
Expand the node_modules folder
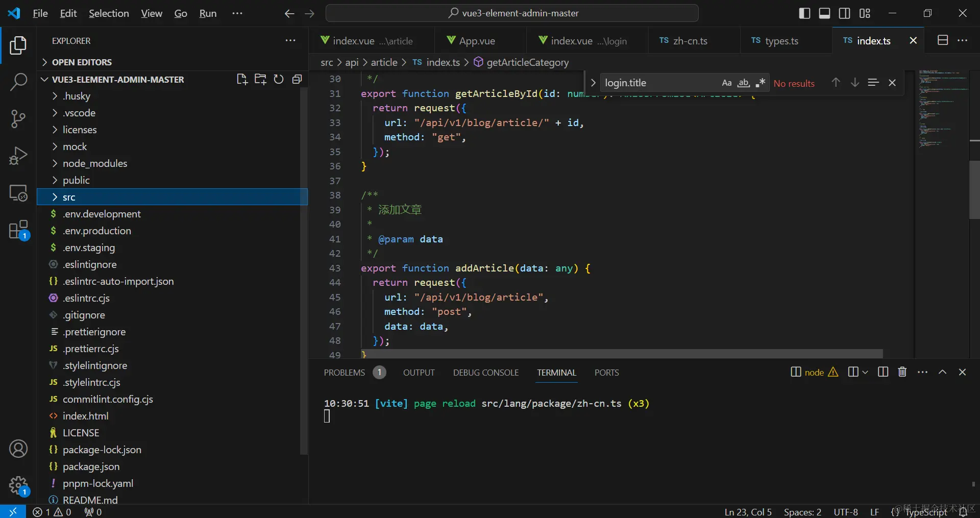tap(172, 163)
